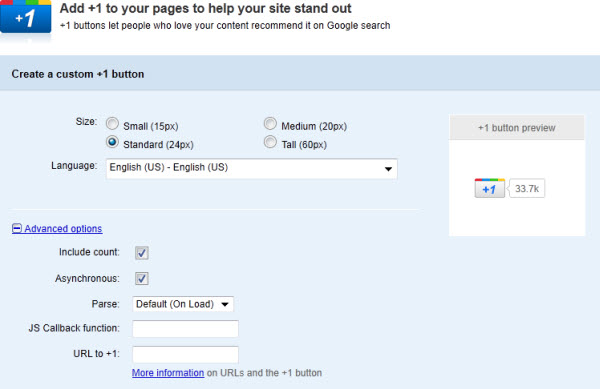Viewport: 600px width, 389px height.
Task: Click the 33.7k count bubble in the preview
Action: pyautogui.click(x=527, y=189)
